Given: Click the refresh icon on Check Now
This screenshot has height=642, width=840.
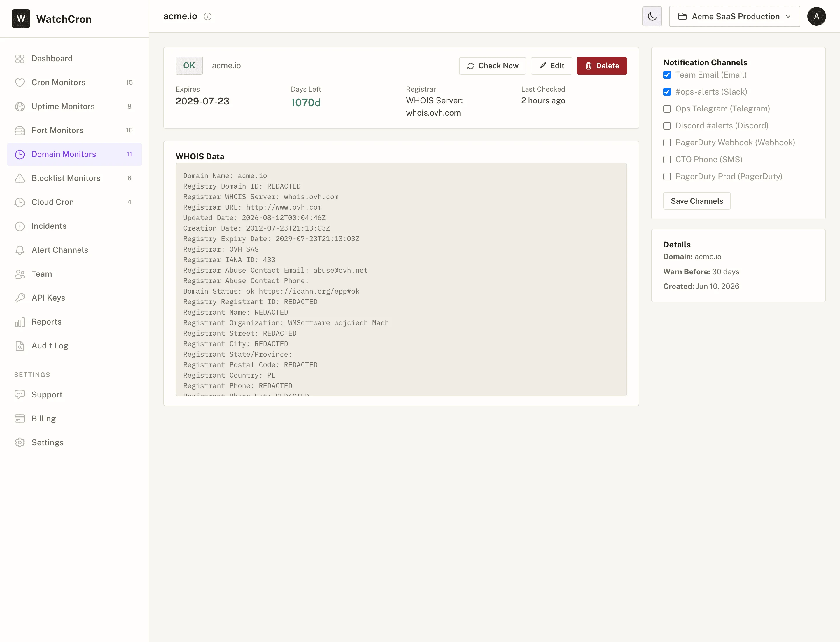Looking at the screenshot, I should pyautogui.click(x=471, y=66).
